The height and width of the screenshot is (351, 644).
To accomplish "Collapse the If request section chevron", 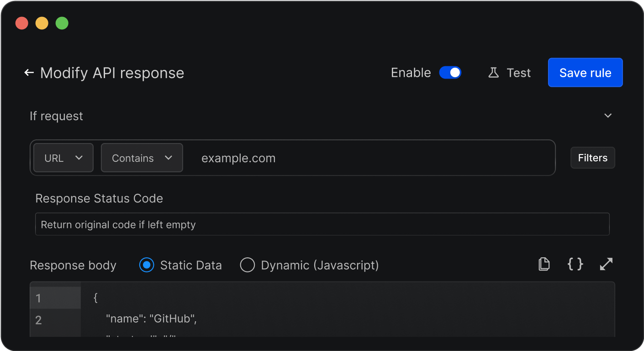I will click(x=608, y=116).
